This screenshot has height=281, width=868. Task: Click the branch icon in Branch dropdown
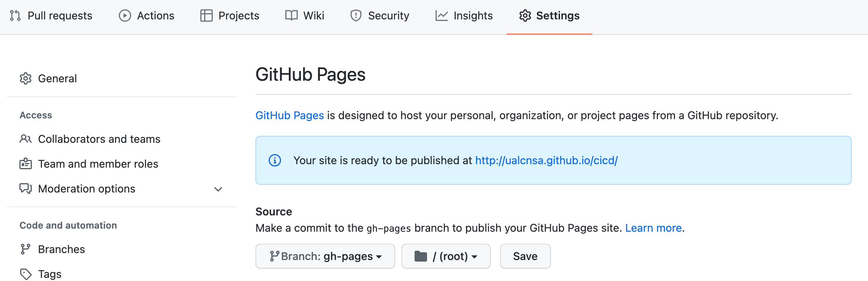pyautogui.click(x=274, y=256)
